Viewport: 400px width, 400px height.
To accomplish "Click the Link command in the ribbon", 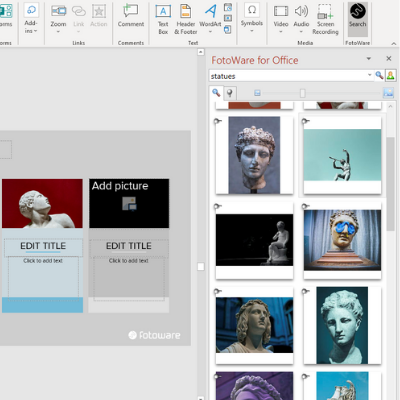I will point(79,19).
